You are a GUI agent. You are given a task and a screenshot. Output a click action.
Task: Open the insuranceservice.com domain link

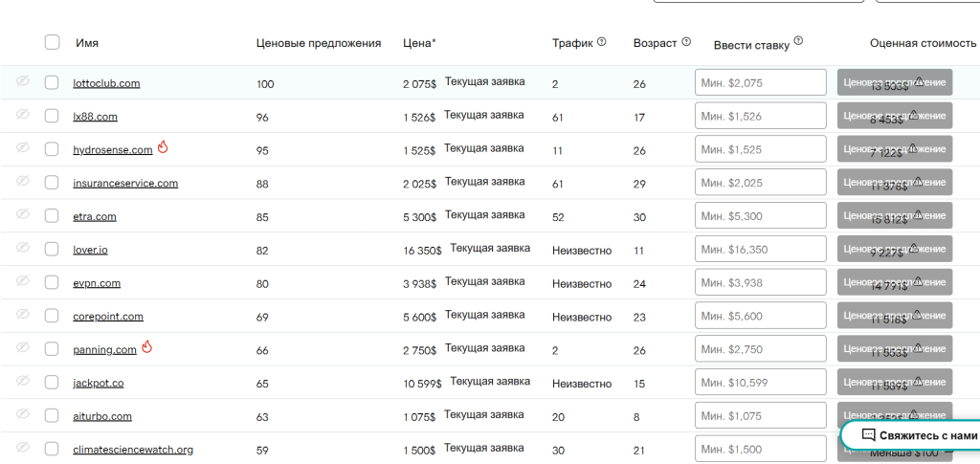pos(125,184)
